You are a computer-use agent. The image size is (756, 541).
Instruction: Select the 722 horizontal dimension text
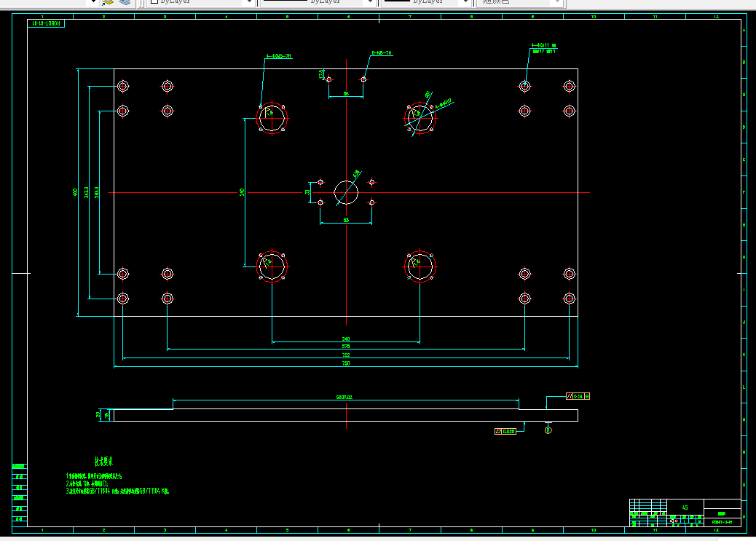coord(346,355)
